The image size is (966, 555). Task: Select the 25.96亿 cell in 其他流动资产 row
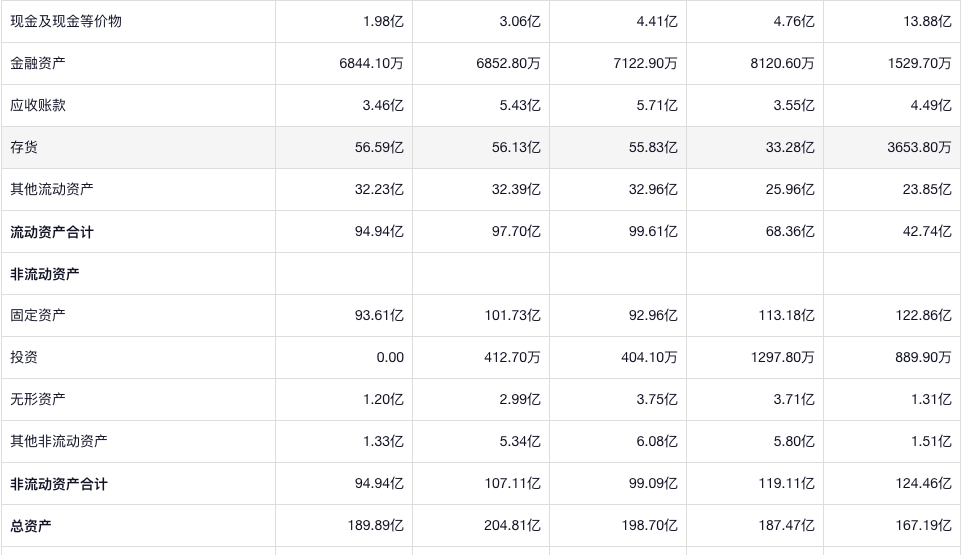pos(789,189)
